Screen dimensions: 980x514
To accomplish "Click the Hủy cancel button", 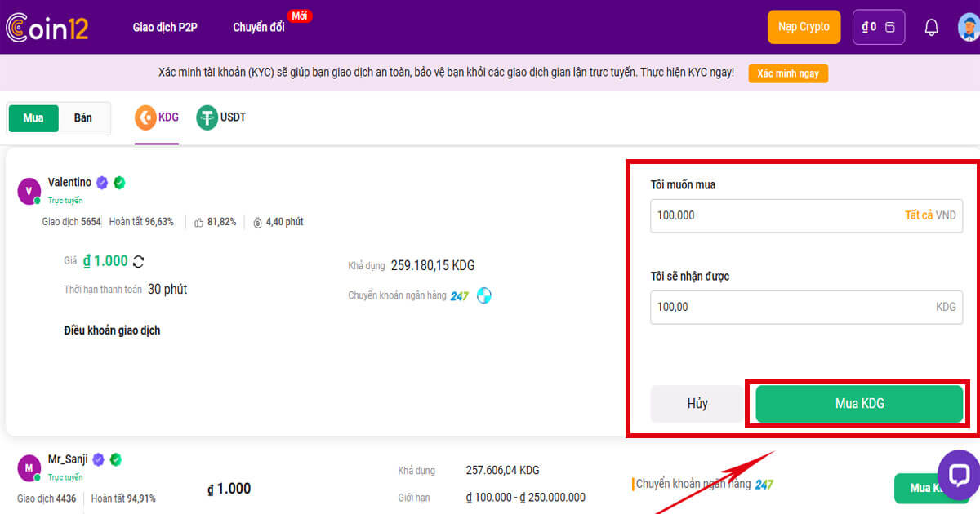I will [697, 404].
